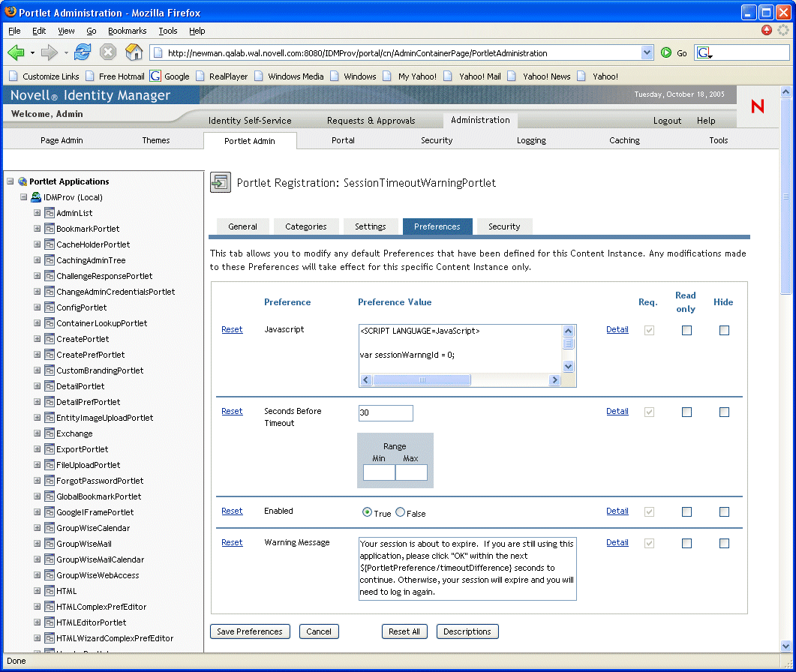Viewport: 796px width, 672px height.
Task: Click Reset link for Javascript preference
Action: pos(232,329)
